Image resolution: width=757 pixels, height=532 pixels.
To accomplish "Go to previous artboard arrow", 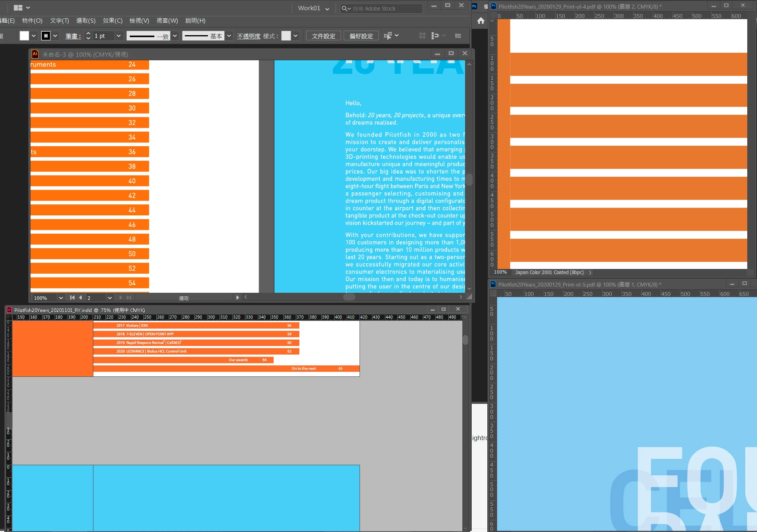I will click(x=81, y=298).
